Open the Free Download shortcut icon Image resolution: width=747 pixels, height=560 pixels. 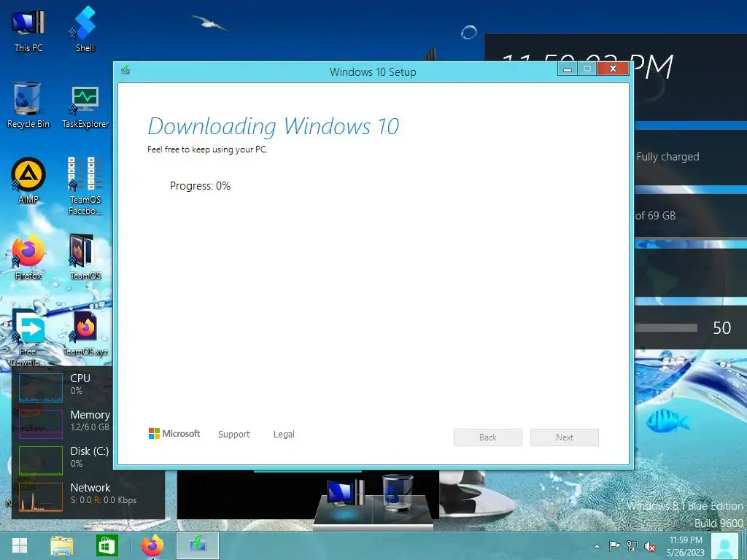pos(28,337)
